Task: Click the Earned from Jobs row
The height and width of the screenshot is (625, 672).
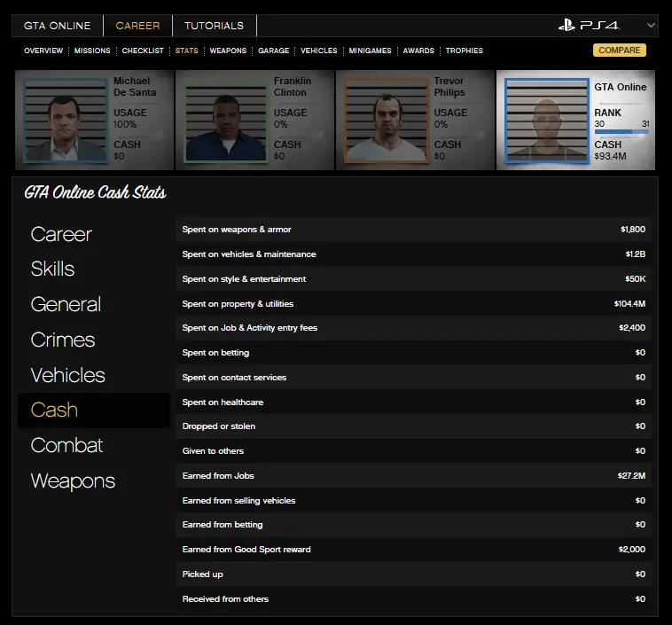Action: [x=413, y=476]
